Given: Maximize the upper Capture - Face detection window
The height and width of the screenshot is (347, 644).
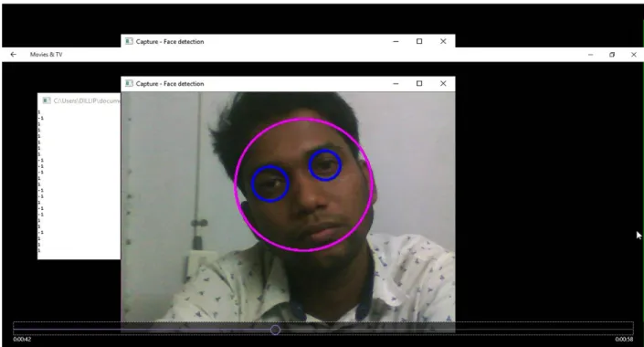Looking at the screenshot, I should point(419,41).
